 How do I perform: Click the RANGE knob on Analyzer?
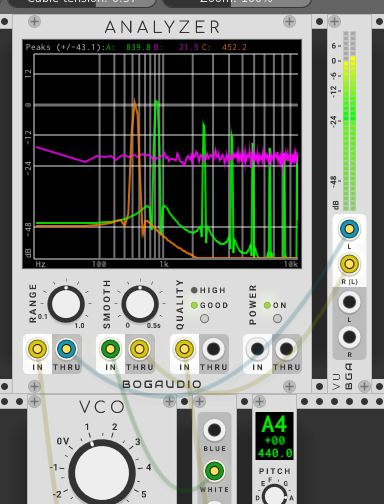66,304
